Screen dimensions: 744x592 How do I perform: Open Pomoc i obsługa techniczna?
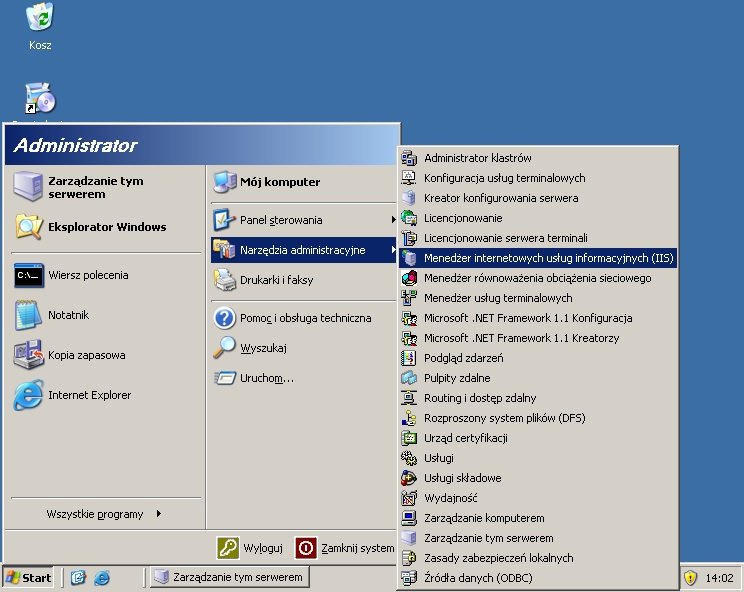(x=303, y=318)
